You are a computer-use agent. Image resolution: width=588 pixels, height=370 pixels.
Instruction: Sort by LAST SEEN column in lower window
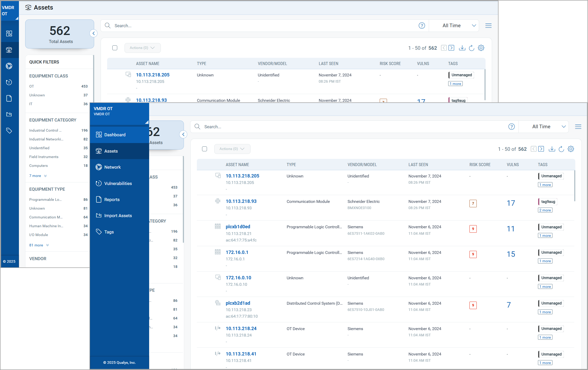tap(418, 165)
